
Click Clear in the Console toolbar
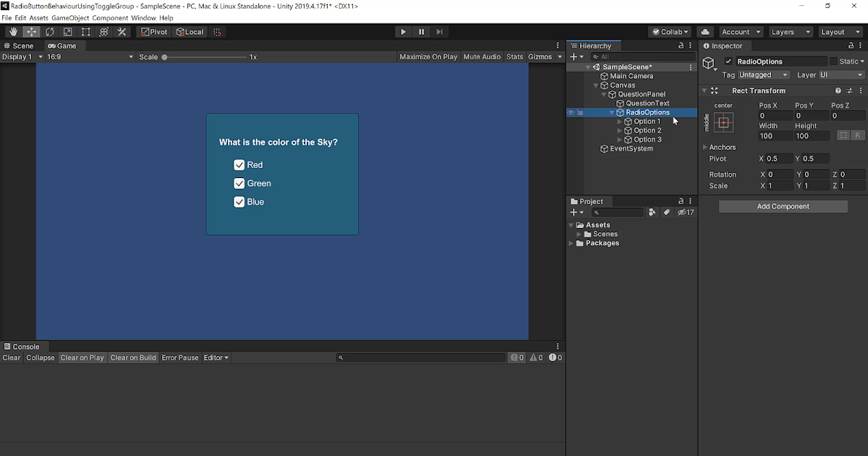click(11, 357)
